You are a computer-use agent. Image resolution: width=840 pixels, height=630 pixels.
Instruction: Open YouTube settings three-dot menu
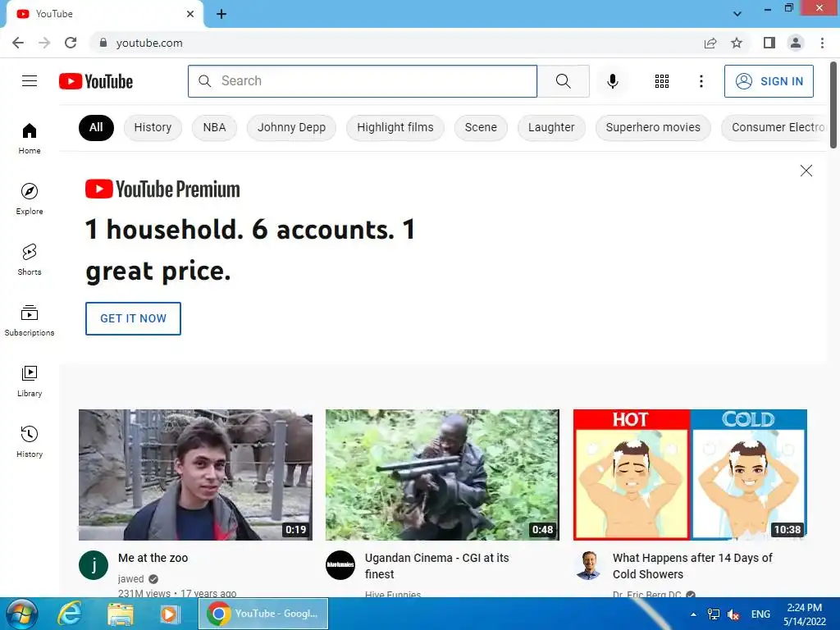701,81
